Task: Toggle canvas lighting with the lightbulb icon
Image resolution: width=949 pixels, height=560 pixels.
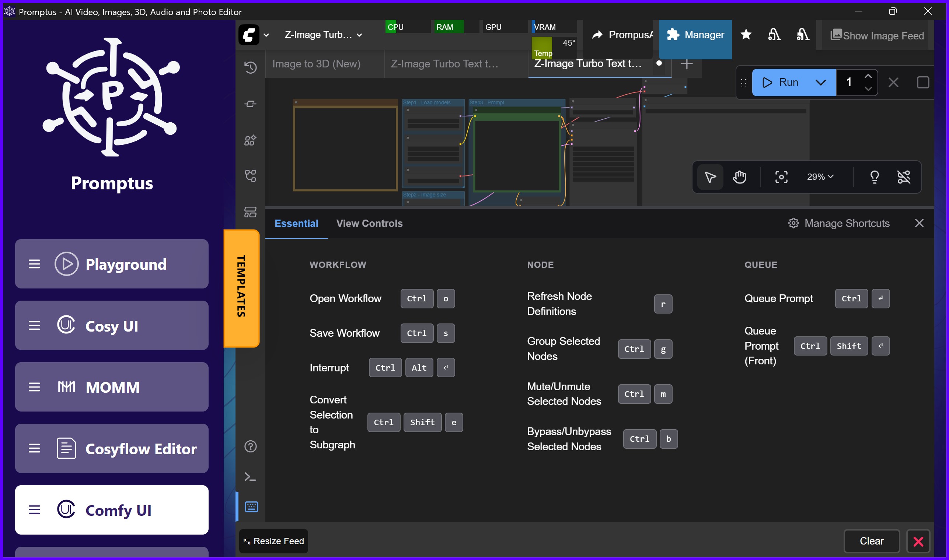Action: [874, 176]
